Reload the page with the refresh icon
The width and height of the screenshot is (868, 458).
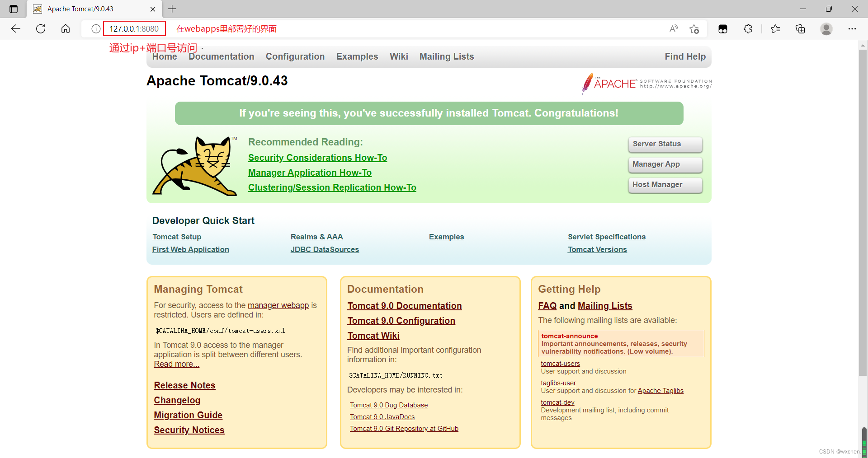pos(41,29)
